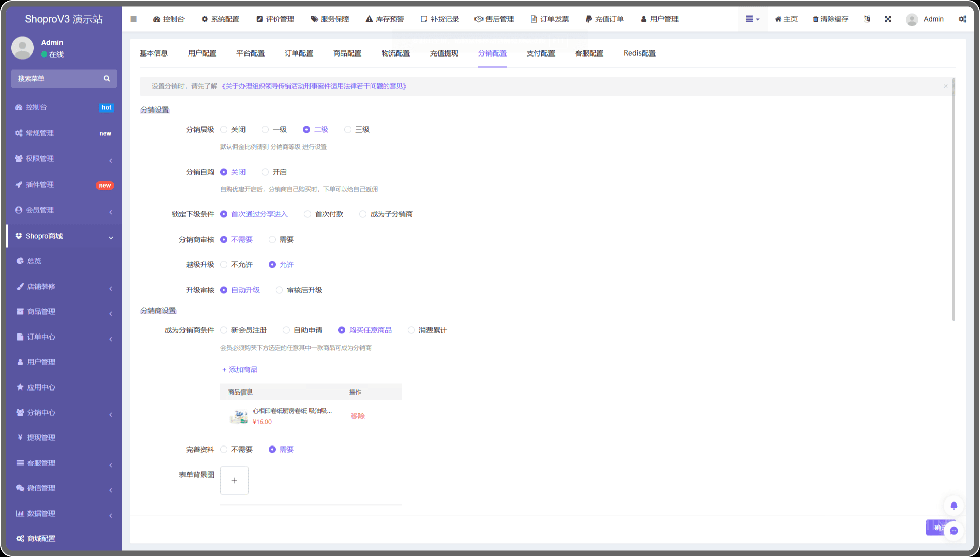Viewport: 980px width, 557px height.
Task: Enable 分销自购 by selecting 开启
Action: pos(265,172)
